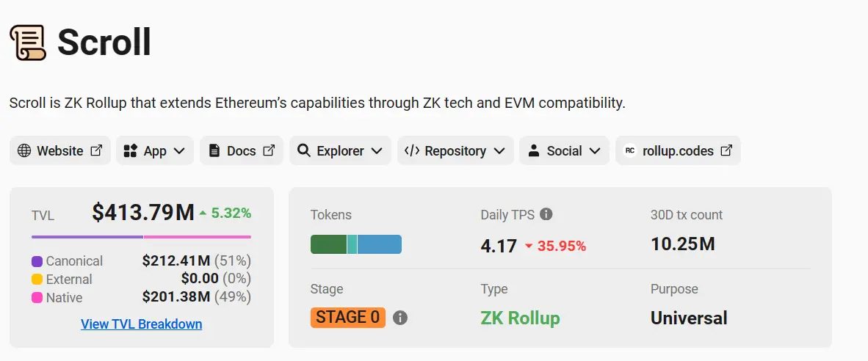Image resolution: width=868 pixels, height=361 pixels.
Task: Expand the App dropdown chevron
Action: (x=179, y=151)
